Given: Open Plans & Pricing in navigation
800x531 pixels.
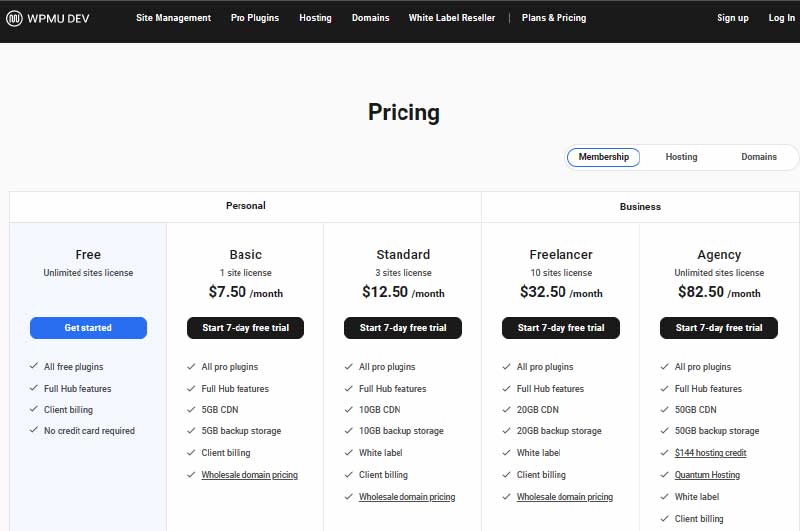Looking at the screenshot, I should tap(554, 18).
